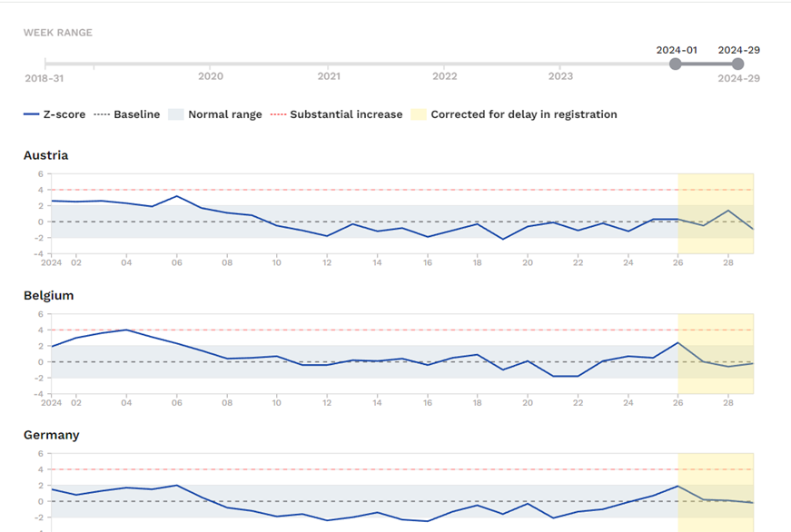Click Austria's Z-score peak at week 06

pyautogui.click(x=177, y=196)
